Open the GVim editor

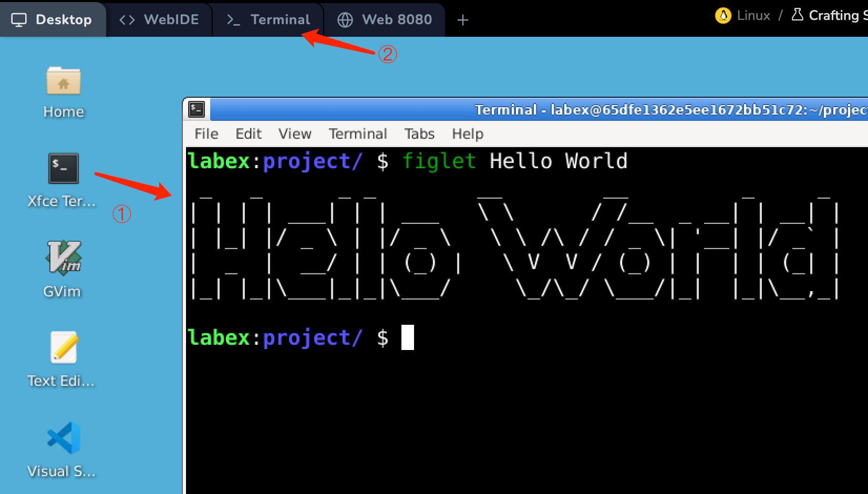63,258
